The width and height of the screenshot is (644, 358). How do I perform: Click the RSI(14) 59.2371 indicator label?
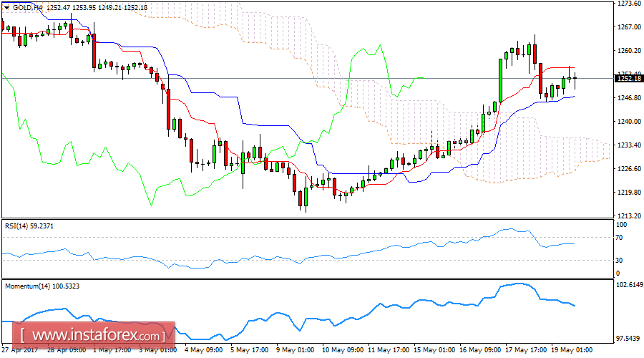point(29,226)
